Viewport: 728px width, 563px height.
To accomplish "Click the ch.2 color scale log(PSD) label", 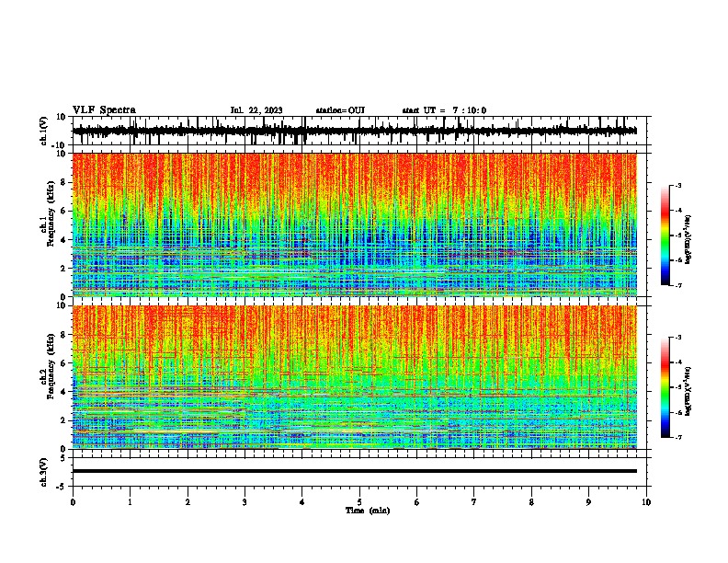I will click(688, 391).
